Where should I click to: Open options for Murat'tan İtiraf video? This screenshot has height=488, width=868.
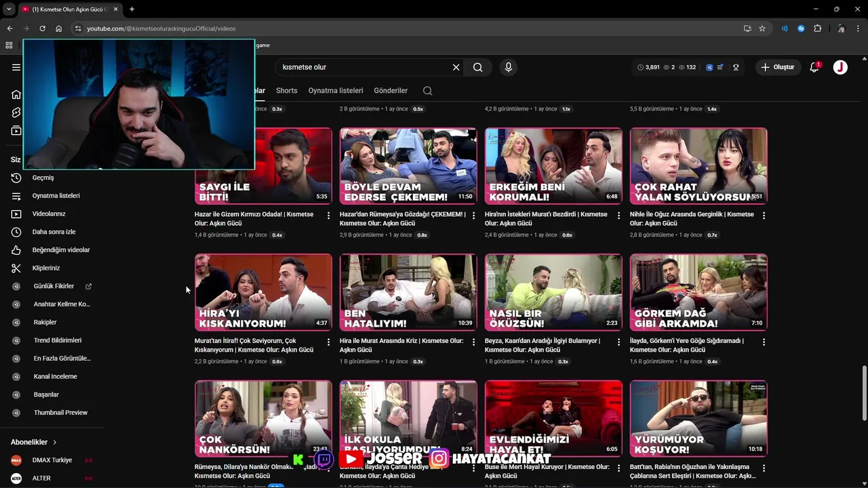click(328, 342)
